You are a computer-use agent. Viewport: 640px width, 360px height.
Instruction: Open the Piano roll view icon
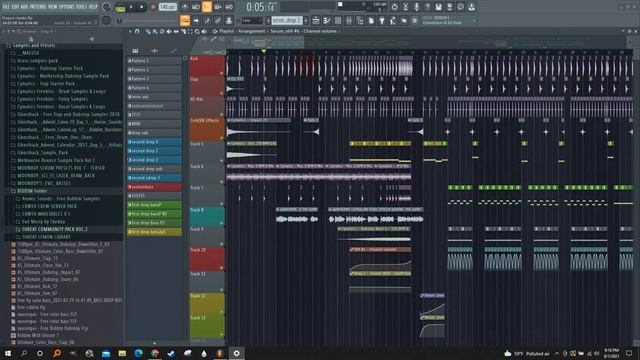[x=327, y=20]
